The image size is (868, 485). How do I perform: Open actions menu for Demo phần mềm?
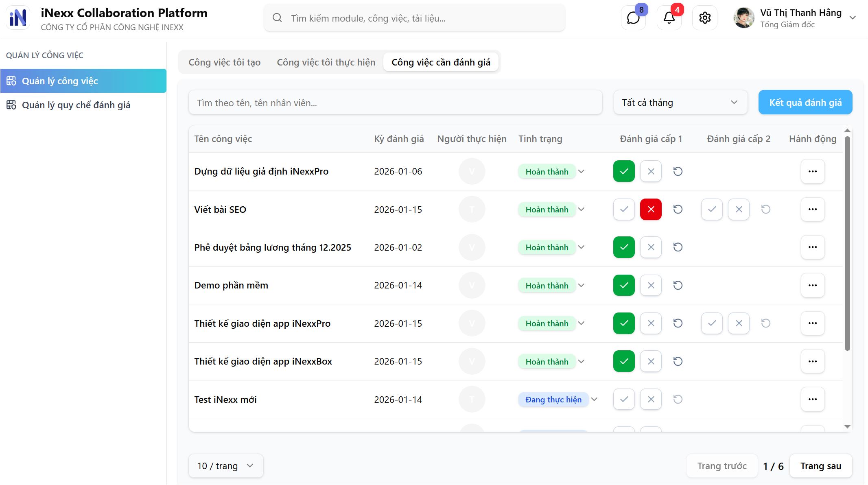tap(812, 285)
